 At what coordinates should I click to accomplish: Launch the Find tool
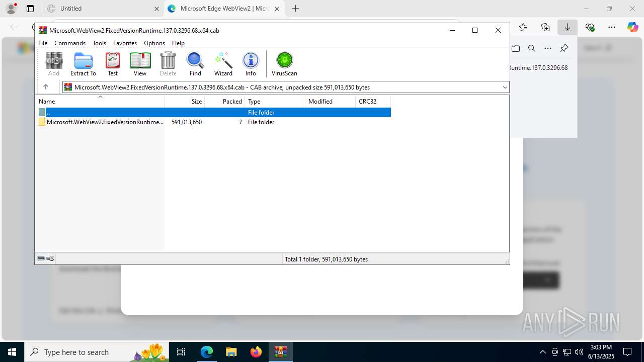tap(195, 64)
